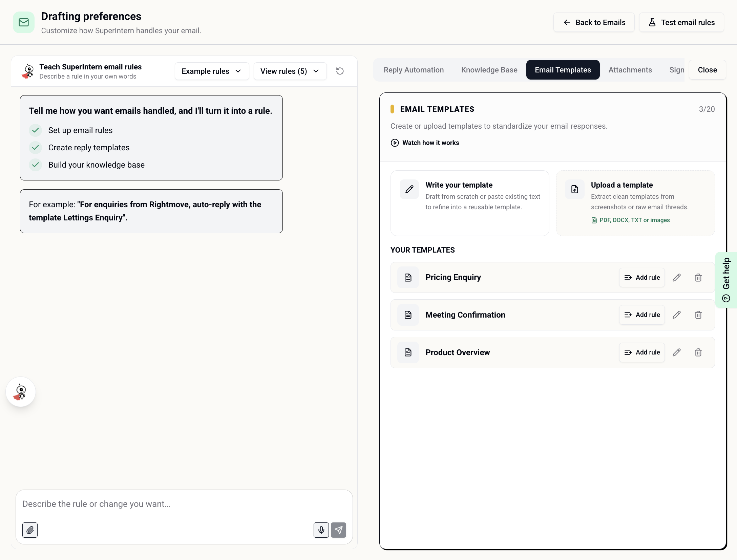Switch to the Knowledge Base tab

(x=489, y=70)
